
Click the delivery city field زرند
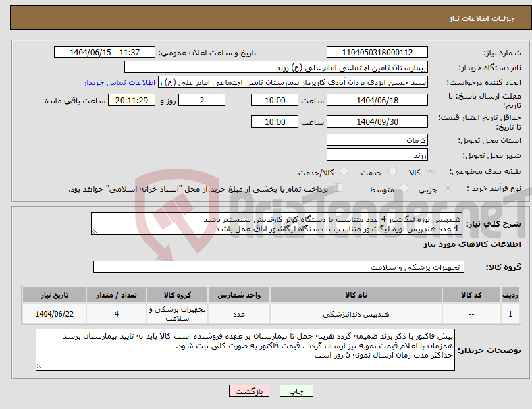click(x=377, y=155)
